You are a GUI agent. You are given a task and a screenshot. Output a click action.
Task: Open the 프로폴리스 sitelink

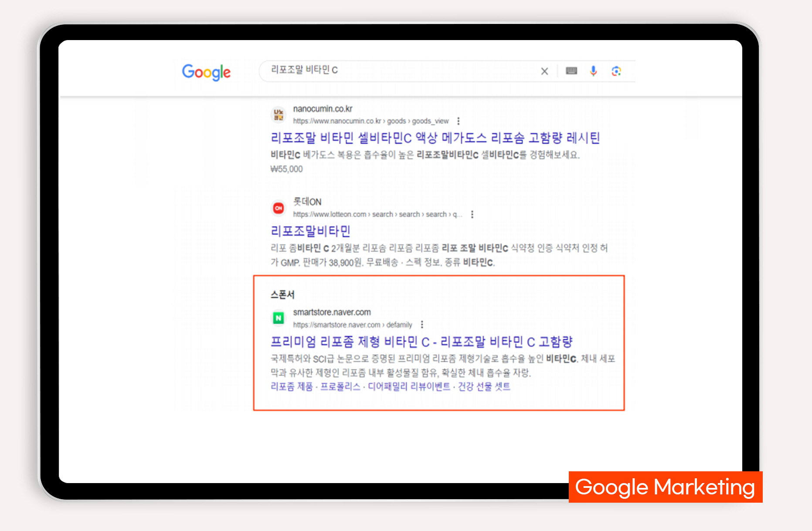pyautogui.click(x=340, y=387)
